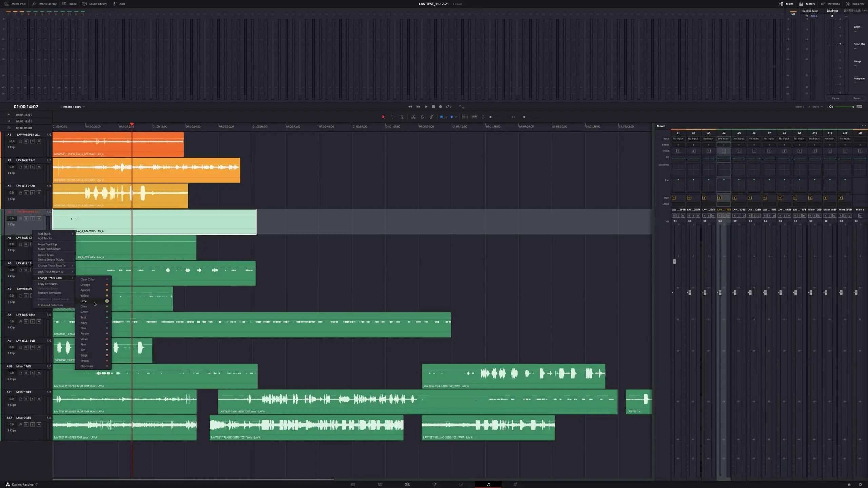Open the Fairlight page music note icon
The width and height of the screenshot is (868, 488).
[488, 484]
